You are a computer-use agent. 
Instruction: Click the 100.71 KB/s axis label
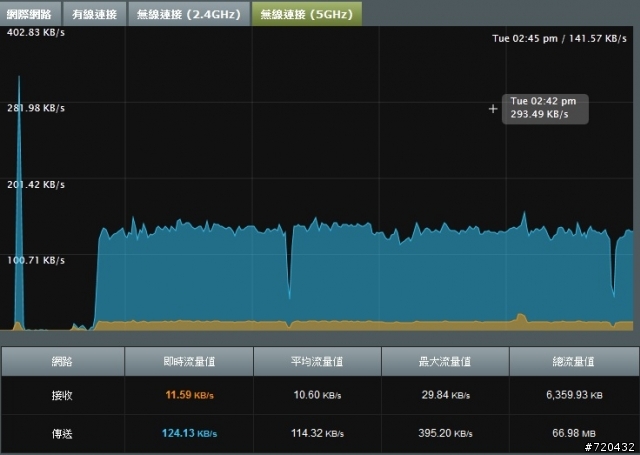(36, 260)
